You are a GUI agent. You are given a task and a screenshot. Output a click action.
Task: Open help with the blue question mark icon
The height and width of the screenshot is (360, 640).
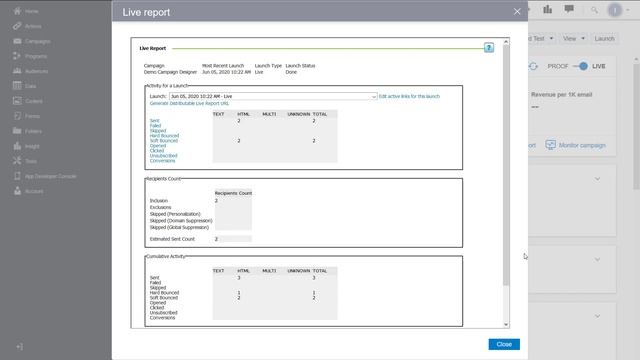tap(489, 48)
